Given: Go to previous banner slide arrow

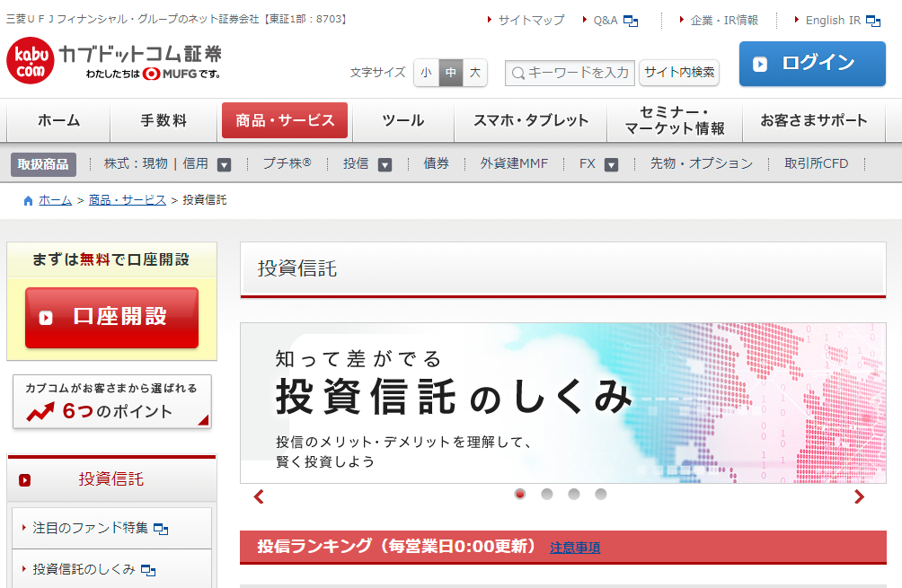Looking at the screenshot, I should point(259,496).
